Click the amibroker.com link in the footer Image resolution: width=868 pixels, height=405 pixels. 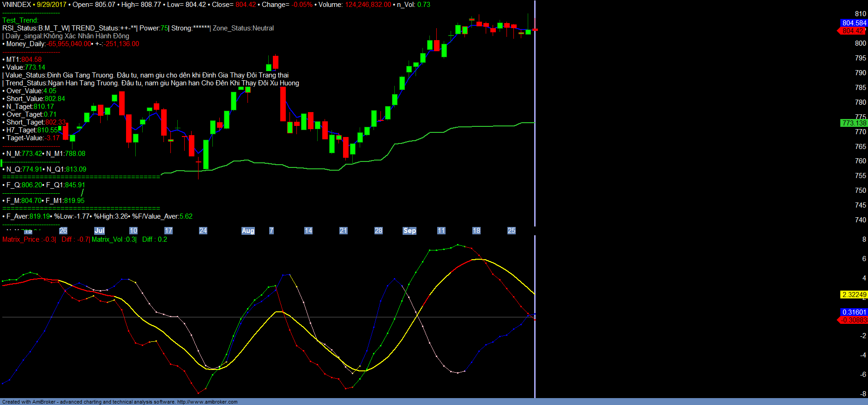[x=207, y=402]
